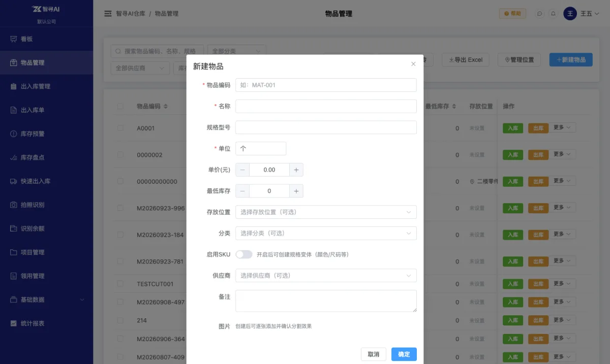
Task: Sort by 物品编码 column arrows
Action: [x=166, y=107]
